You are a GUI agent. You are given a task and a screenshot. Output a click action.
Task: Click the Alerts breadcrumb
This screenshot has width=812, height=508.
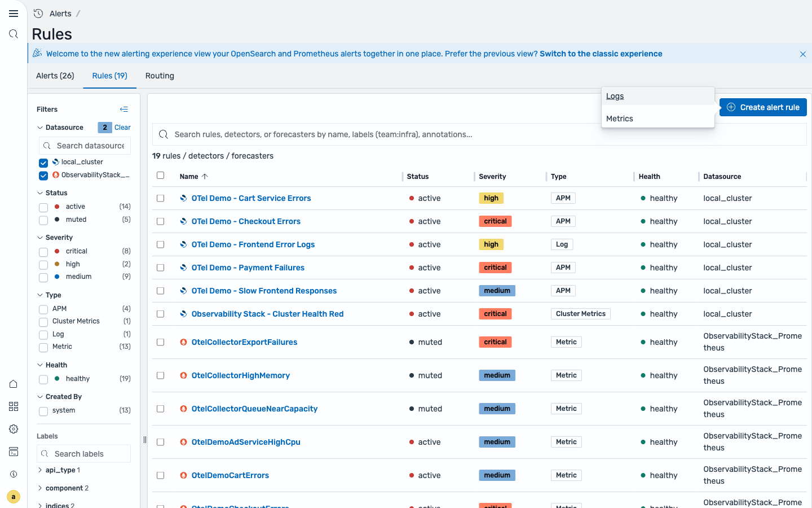[60, 14]
